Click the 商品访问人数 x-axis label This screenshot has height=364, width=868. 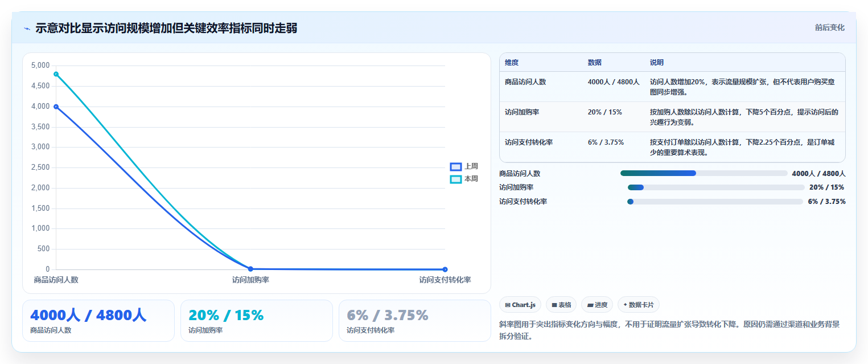pos(56,280)
